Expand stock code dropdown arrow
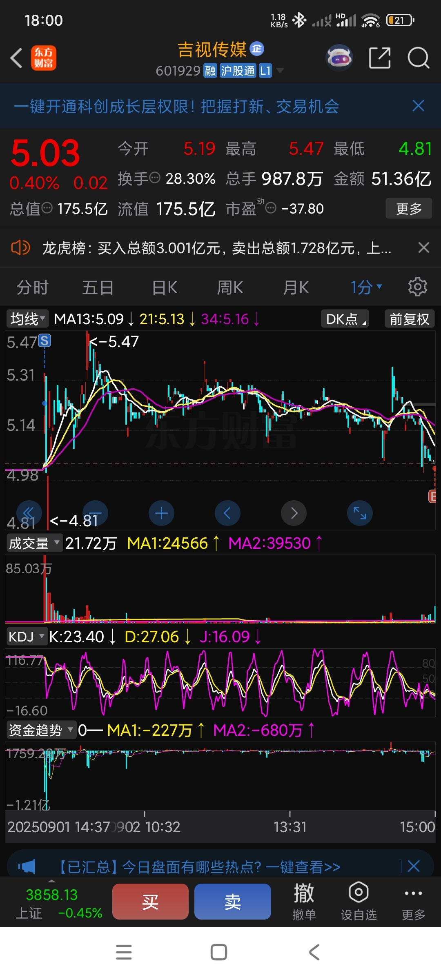The image size is (441, 980). [x=280, y=71]
